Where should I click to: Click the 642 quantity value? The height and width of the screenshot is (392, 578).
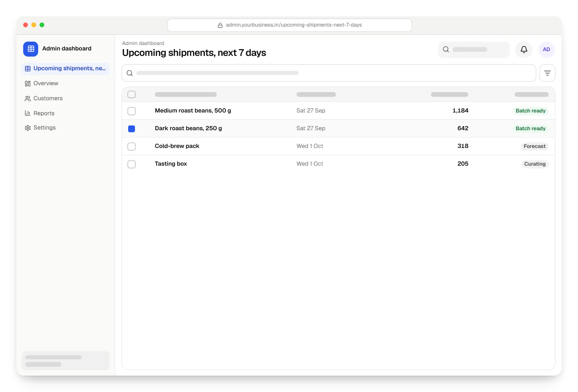[463, 128]
